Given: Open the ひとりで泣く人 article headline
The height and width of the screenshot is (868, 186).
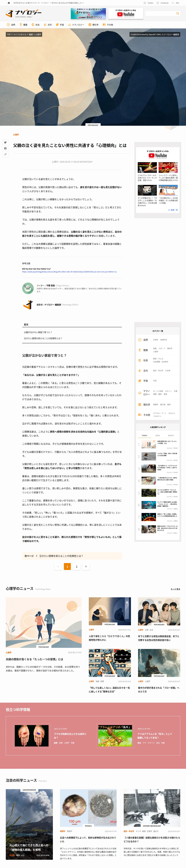Looking at the screenshot, I should pos(109,638).
